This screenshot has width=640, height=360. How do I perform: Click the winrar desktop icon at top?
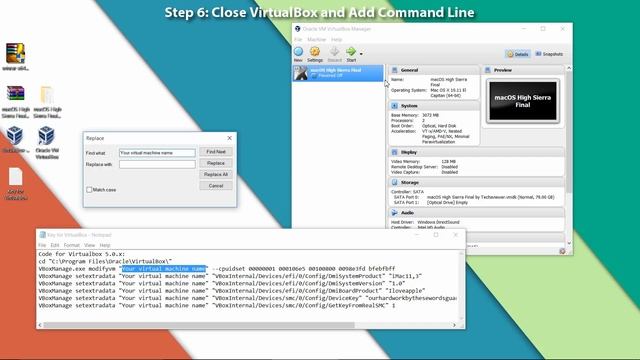pyautogui.click(x=16, y=57)
